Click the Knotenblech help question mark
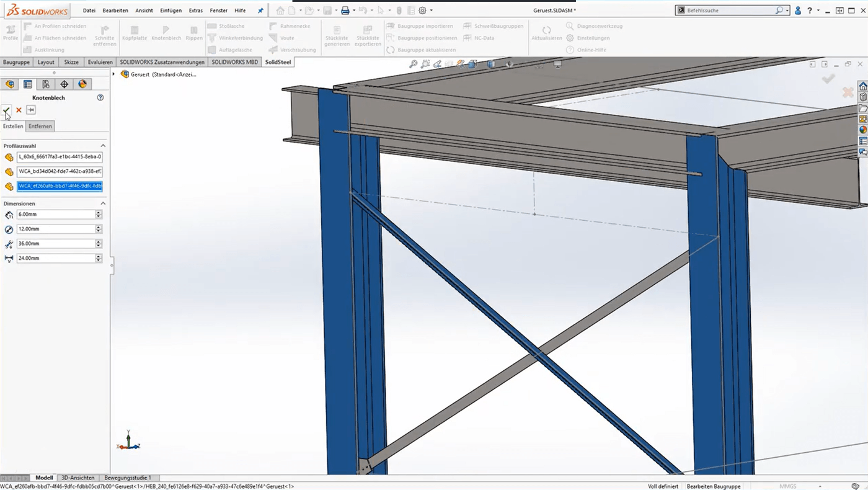 100,97
